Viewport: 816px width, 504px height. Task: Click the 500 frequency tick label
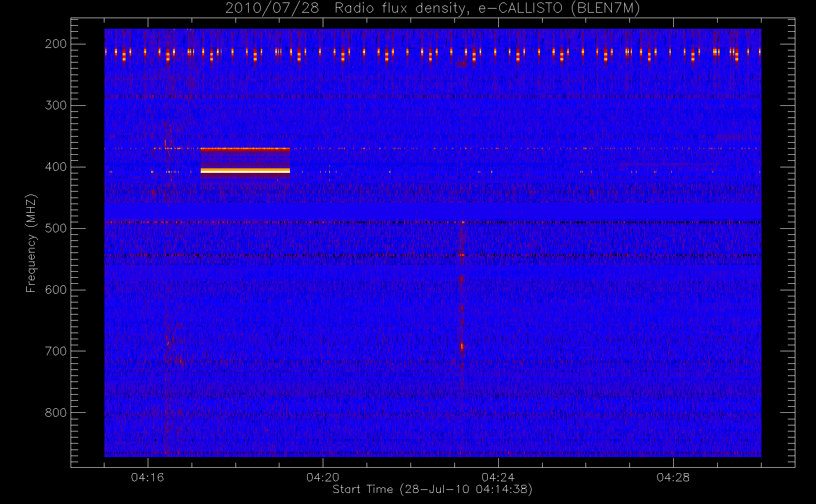(x=56, y=228)
